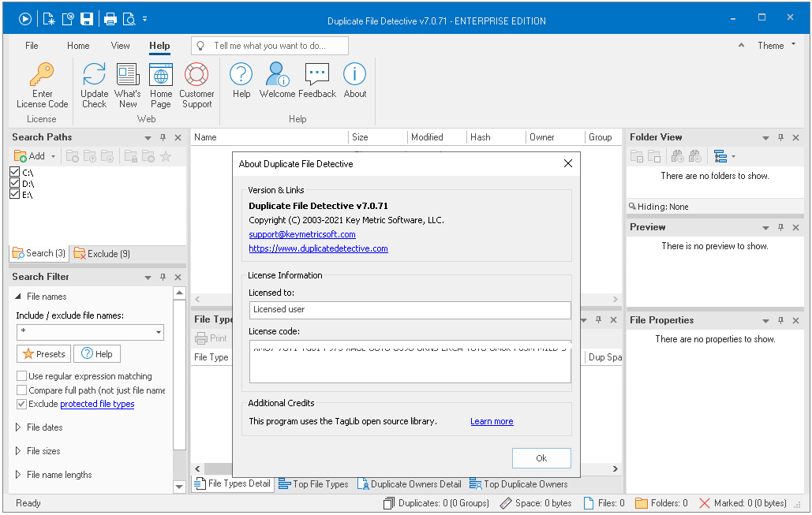The width and height of the screenshot is (812, 515).
Task: Click the Search Filter scroll down arrow
Action: (179, 487)
